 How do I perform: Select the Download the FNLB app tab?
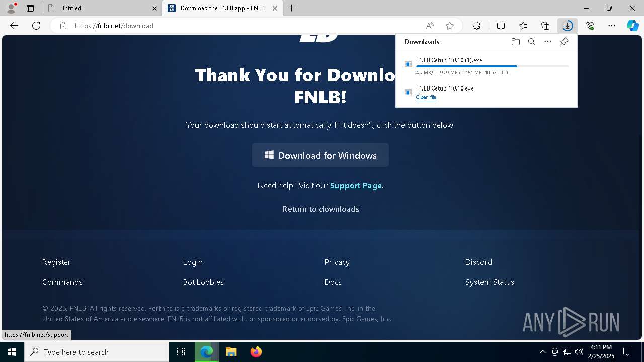click(x=221, y=8)
